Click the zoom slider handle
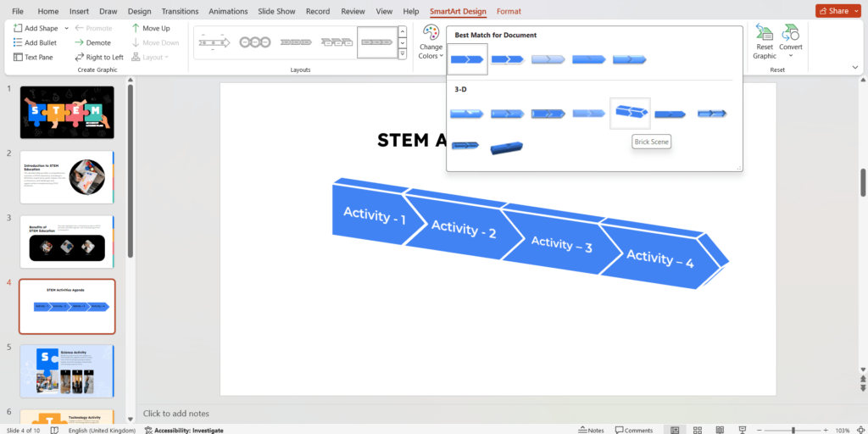Image resolution: width=868 pixels, height=434 pixels. pos(793,430)
